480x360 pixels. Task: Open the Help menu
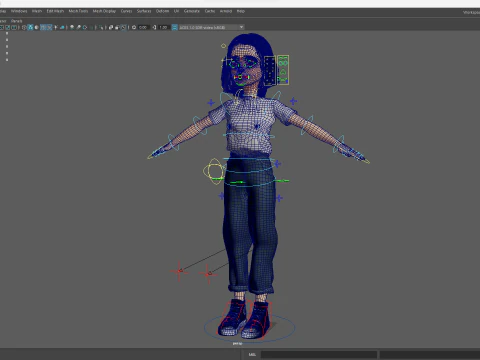[x=241, y=11]
